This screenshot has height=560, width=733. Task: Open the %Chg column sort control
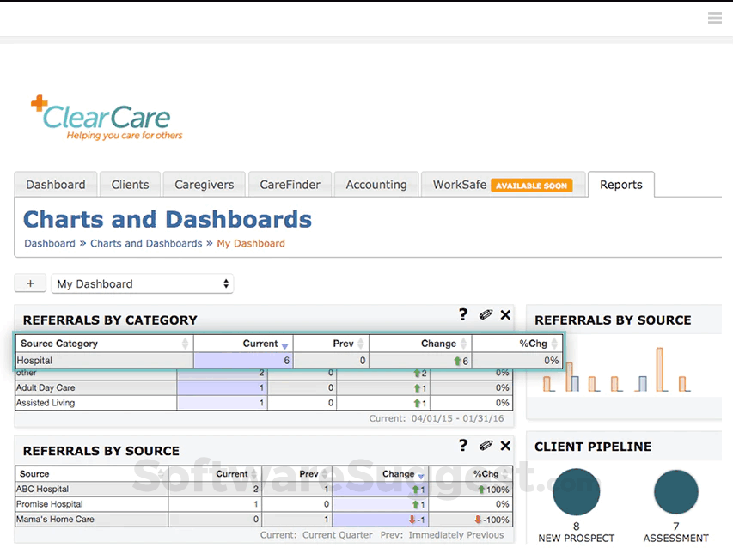point(555,343)
